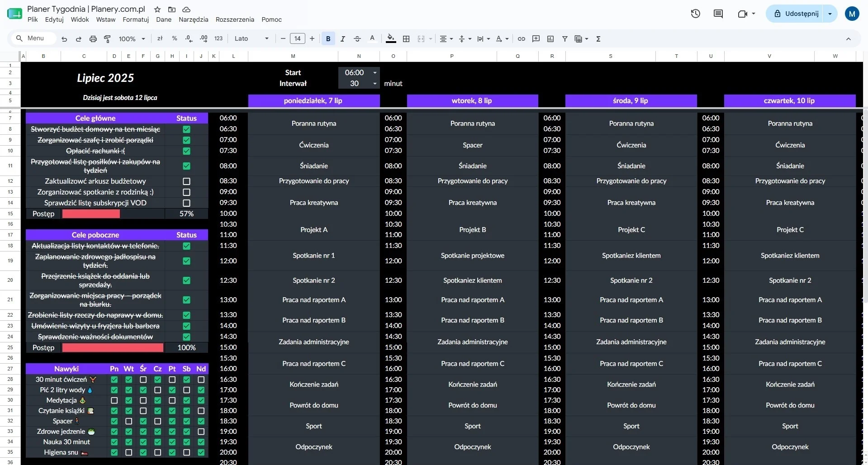868x465 pixels.
Task: Check 'Sprawdzić listę subskrypcji VOD' status box
Action: [186, 203]
